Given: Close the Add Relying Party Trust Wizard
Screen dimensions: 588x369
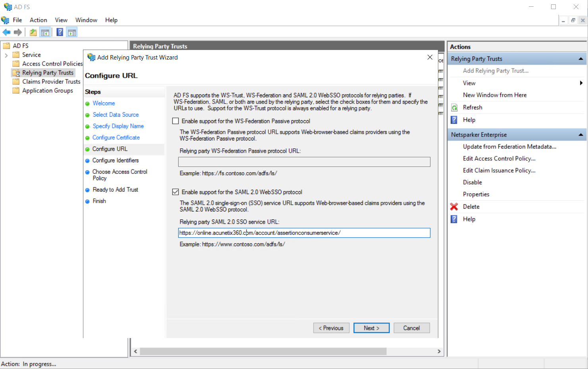Looking at the screenshot, I should [430, 58].
